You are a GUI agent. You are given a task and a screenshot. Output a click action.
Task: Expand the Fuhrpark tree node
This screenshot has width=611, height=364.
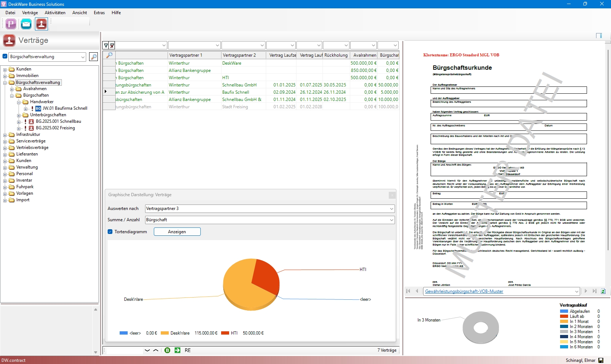pyautogui.click(x=5, y=187)
